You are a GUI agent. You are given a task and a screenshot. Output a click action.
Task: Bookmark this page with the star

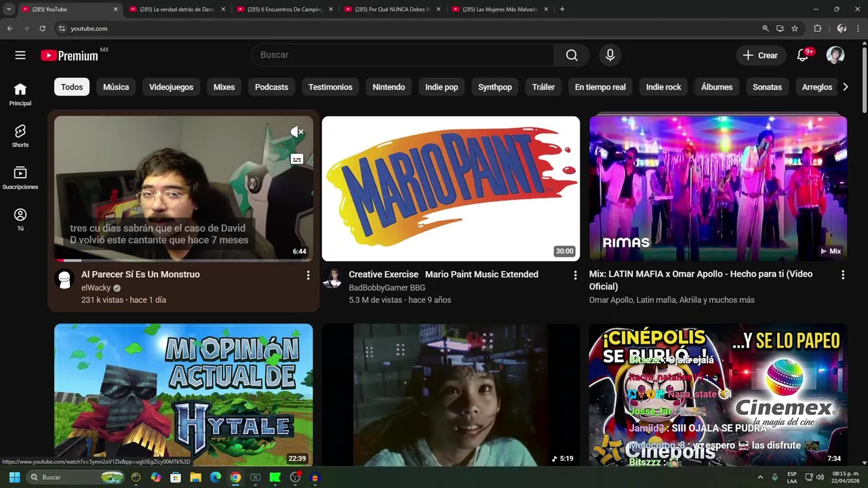(x=795, y=28)
